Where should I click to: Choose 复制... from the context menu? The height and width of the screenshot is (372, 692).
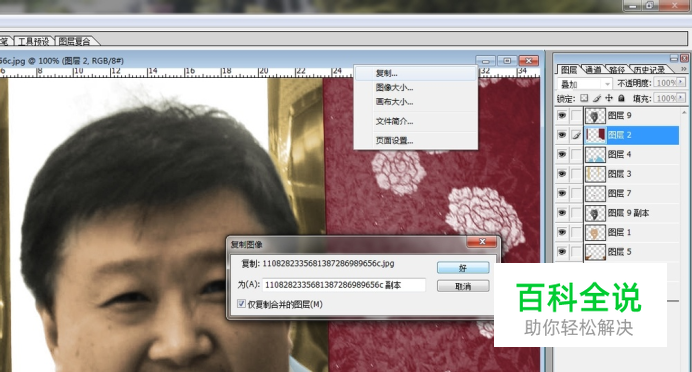pos(416,74)
